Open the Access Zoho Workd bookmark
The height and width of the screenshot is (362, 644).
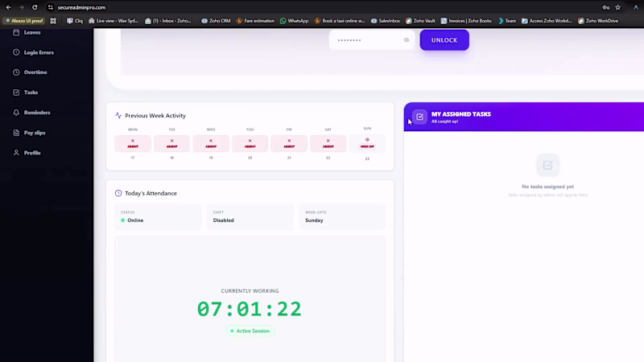(547, 21)
